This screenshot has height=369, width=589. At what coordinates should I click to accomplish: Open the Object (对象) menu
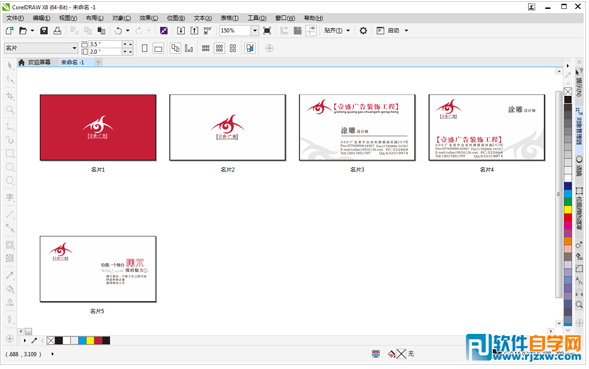[x=122, y=18]
